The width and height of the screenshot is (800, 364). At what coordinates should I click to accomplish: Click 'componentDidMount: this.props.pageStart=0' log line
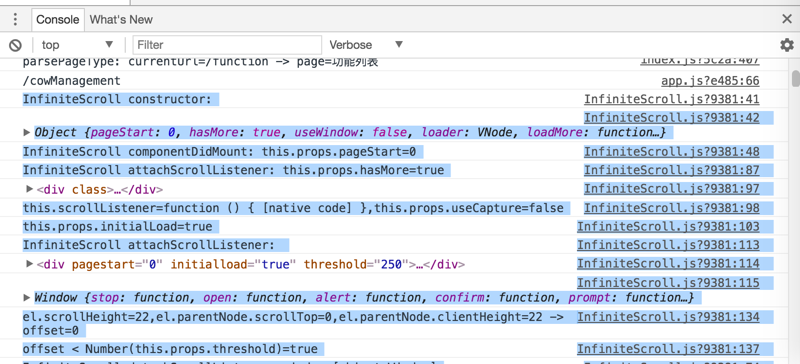point(219,152)
